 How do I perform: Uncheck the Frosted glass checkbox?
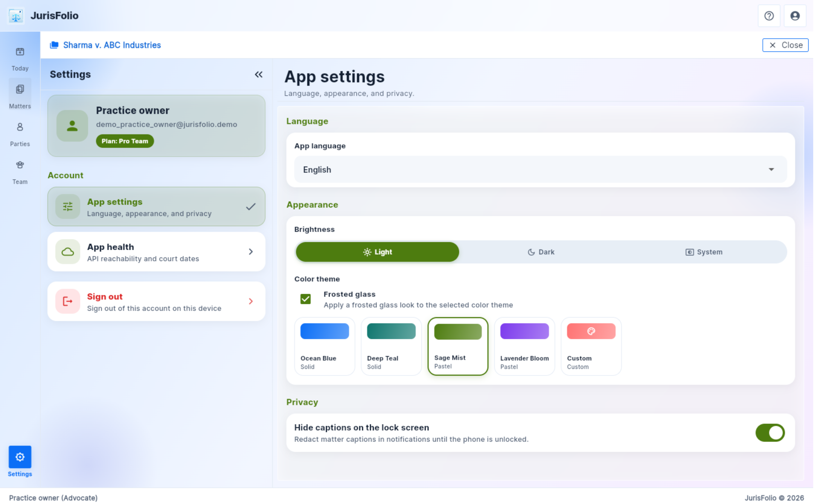coord(305,299)
